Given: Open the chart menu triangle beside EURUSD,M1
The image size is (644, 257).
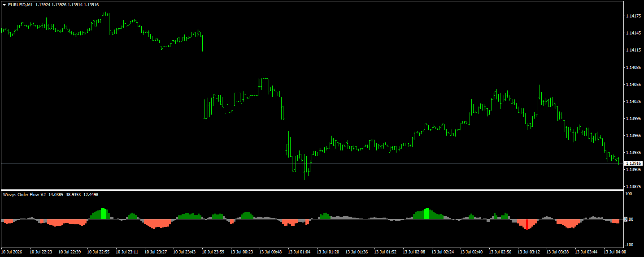Looking at the screenshot, I should 4,4.
